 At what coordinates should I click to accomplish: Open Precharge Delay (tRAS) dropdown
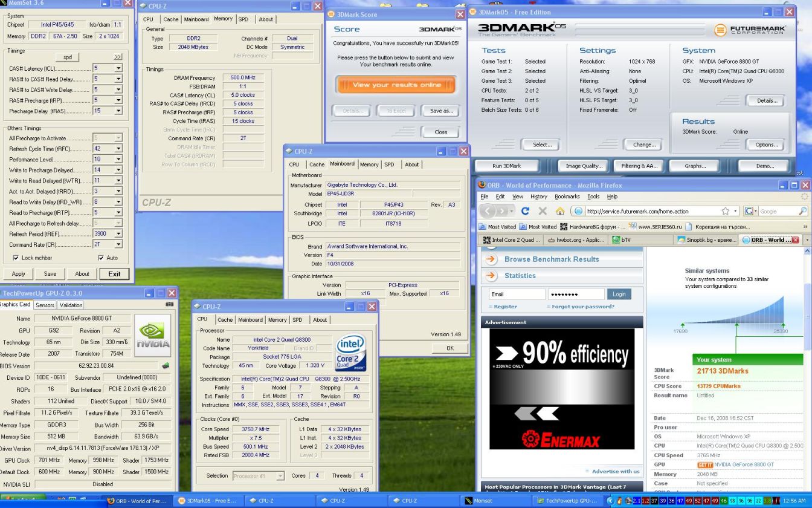118,111
